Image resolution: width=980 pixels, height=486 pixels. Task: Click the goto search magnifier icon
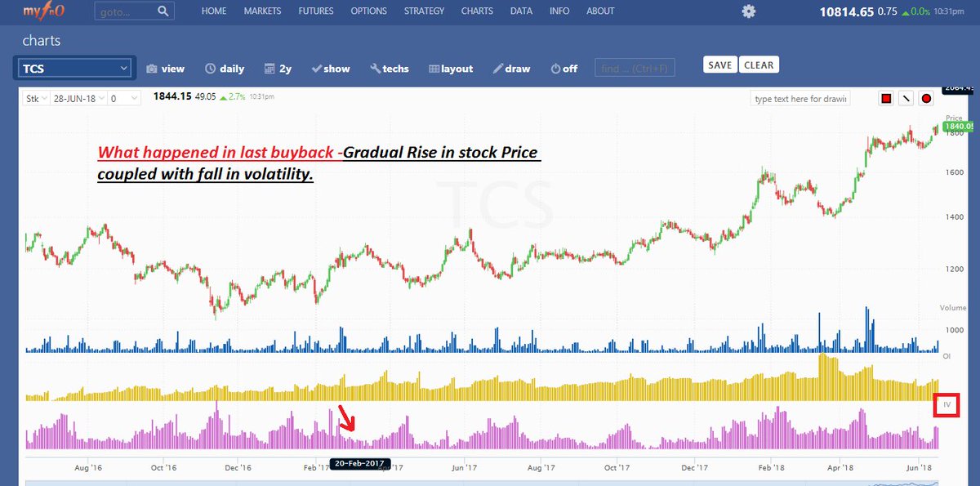164,11
